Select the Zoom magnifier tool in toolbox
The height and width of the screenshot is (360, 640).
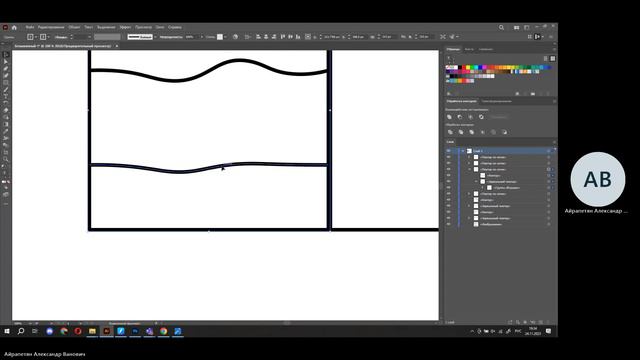pos(6,159)
